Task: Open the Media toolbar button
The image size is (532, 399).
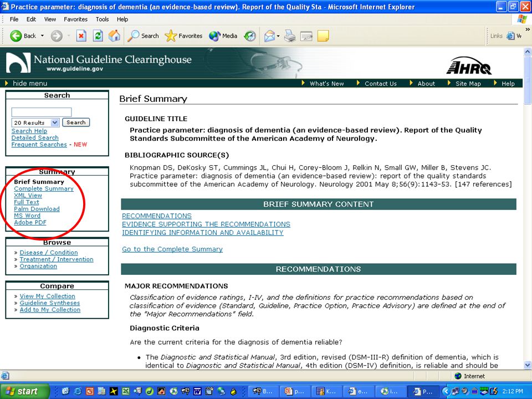Action: (223, 35)
